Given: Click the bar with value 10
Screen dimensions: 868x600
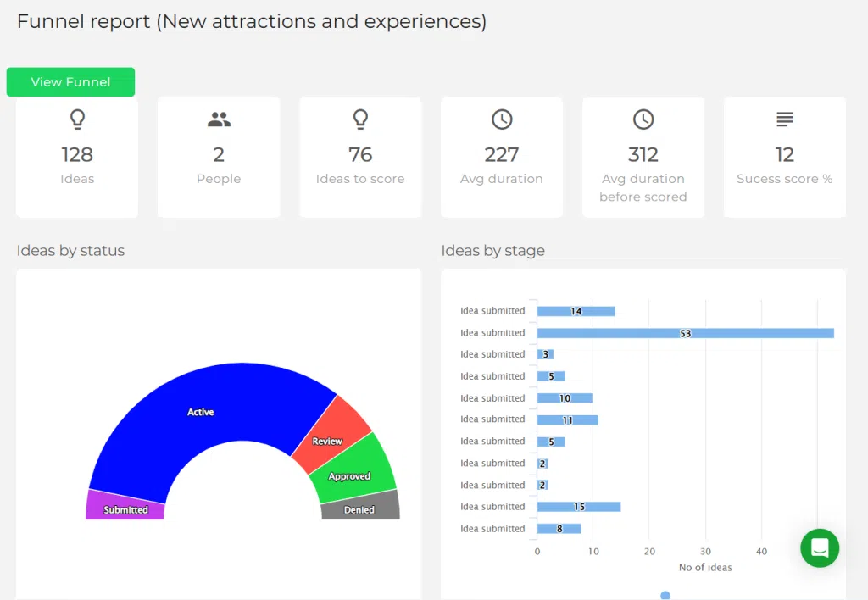Looking at the screenshot, I should 565,398.
